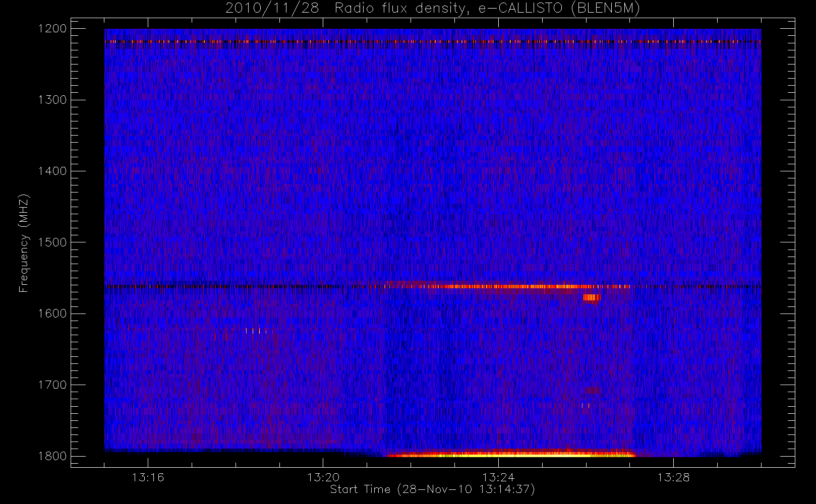This screenshot has height=504, width=816.
Task: Click the 'Frequency (MHZ)' axis label
Action: click(24, 243)
